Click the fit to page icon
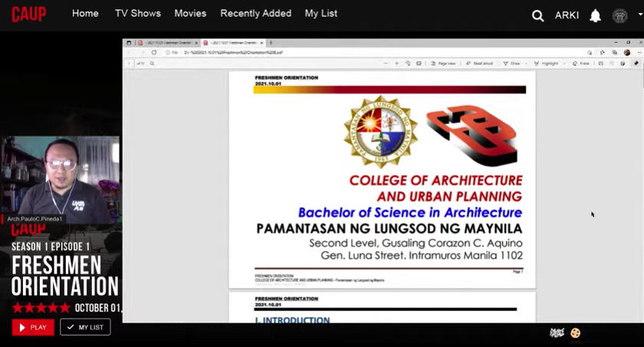The width and height of the screenshot is (644, 347). (x=419, y=63)
